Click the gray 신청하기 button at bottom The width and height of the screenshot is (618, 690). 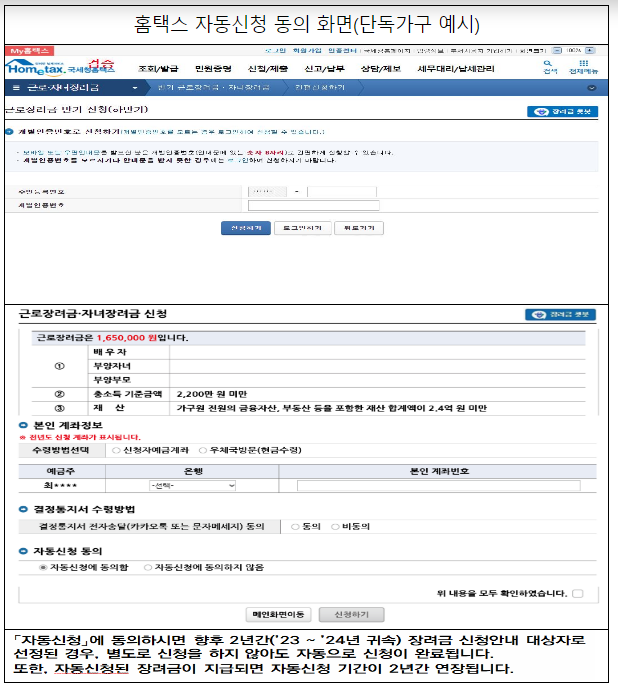pos(351,614)
